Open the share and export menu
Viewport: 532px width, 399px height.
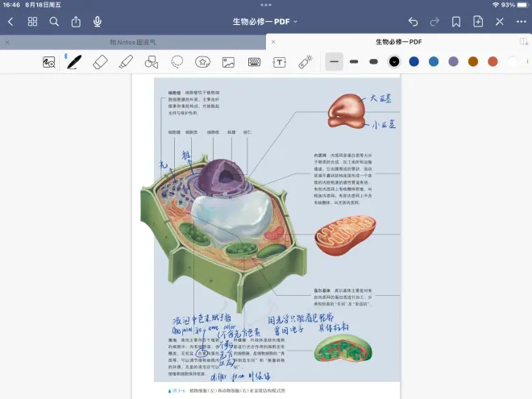pos(76,22)
